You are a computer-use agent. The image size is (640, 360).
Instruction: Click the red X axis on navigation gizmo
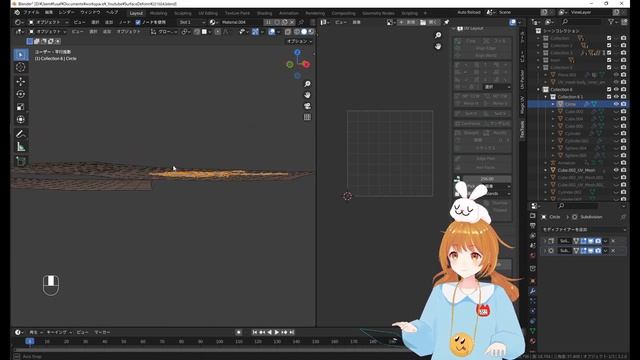pos(306,64)
